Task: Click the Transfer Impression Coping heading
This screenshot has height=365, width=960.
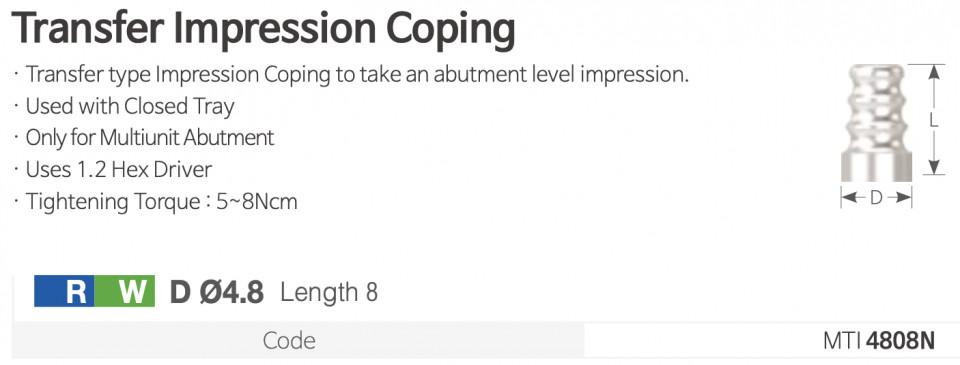Action: [x=263, y=30]
